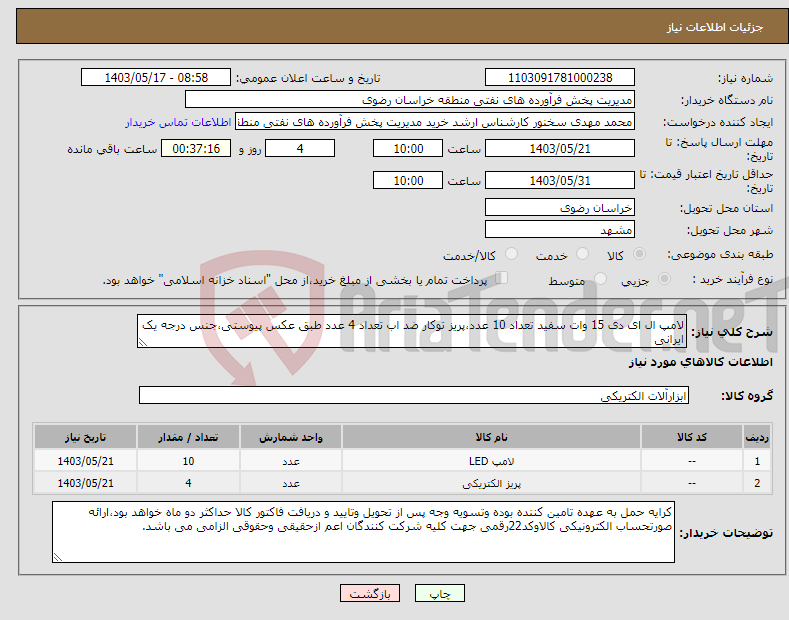
Task: Select the خدمت radio button
Action: pyautogui.click(x=582, y=254)
